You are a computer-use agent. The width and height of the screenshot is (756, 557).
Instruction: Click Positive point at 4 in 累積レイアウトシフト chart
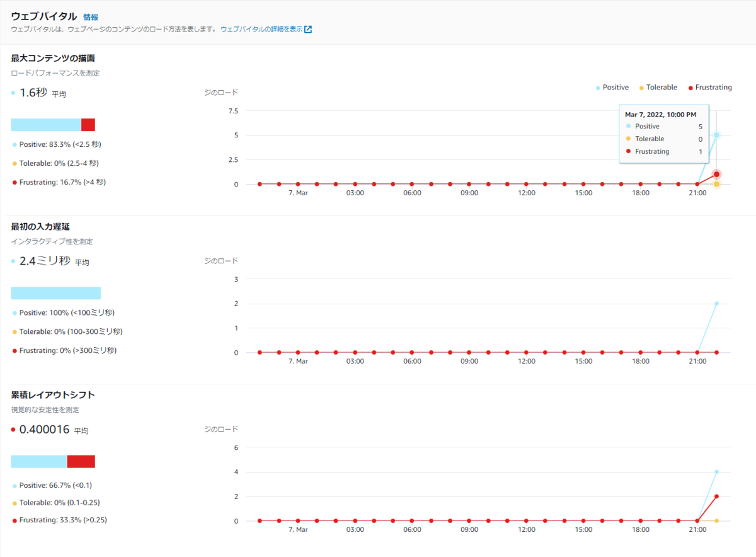(716, 472)
